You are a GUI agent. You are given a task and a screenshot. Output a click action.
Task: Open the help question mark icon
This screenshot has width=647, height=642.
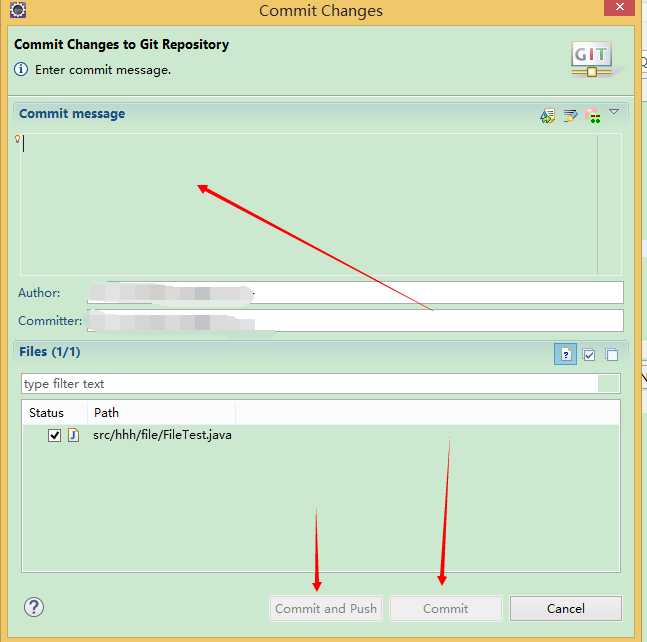point(34,607)
